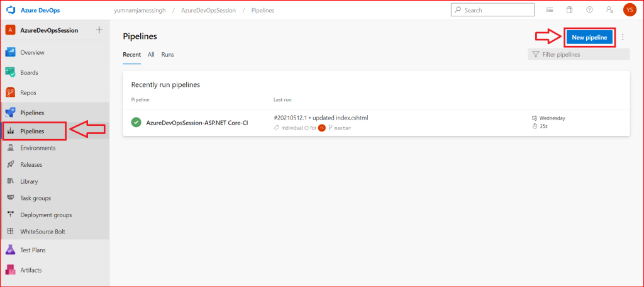Switch to the Runs tab
This screenshot has height=287, width=644.
click(x=168, y=55)
